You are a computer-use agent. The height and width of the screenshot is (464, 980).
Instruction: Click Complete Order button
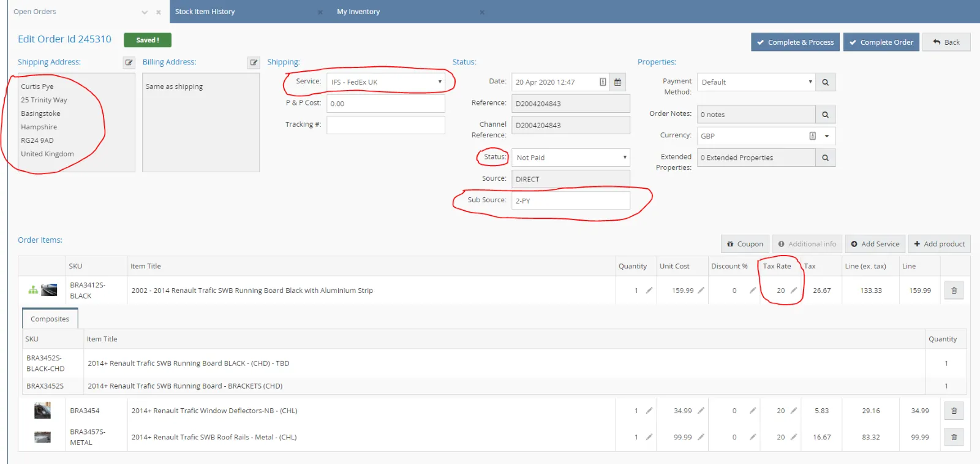(881, 42)
